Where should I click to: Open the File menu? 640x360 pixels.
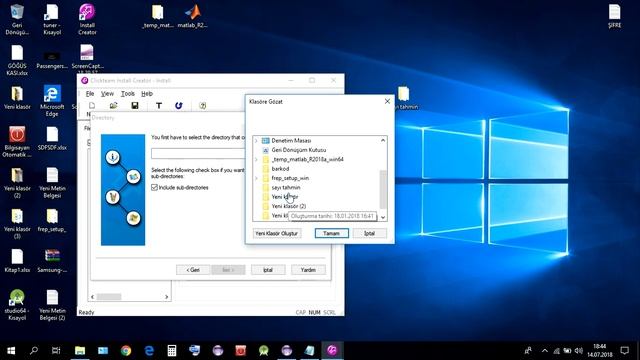(90, 94)
